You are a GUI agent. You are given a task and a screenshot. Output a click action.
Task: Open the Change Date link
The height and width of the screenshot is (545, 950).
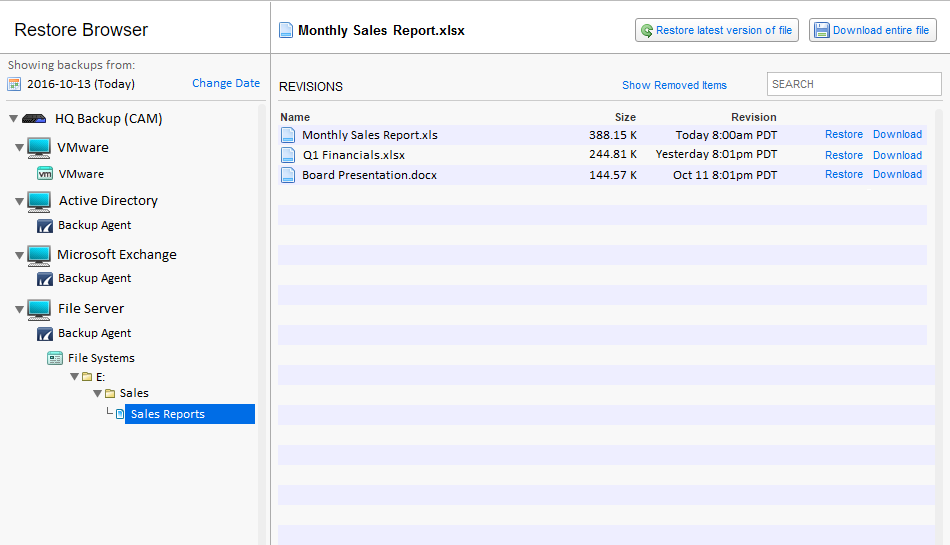226,84
